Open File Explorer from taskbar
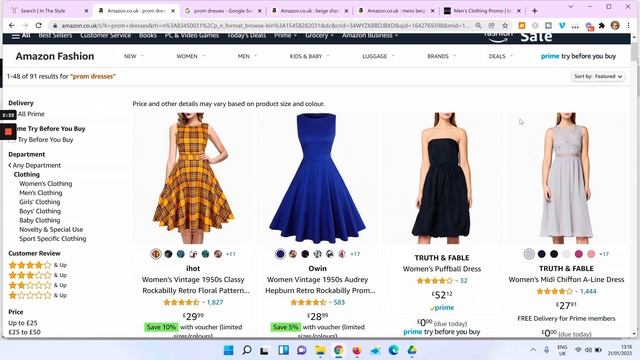640x360 pixels. 320,350
